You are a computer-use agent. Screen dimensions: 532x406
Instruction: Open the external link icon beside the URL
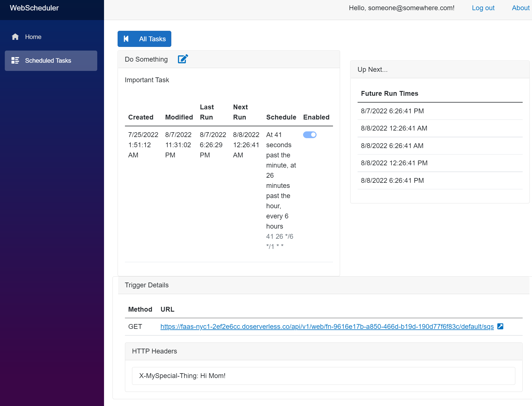(x=500, y=326)
